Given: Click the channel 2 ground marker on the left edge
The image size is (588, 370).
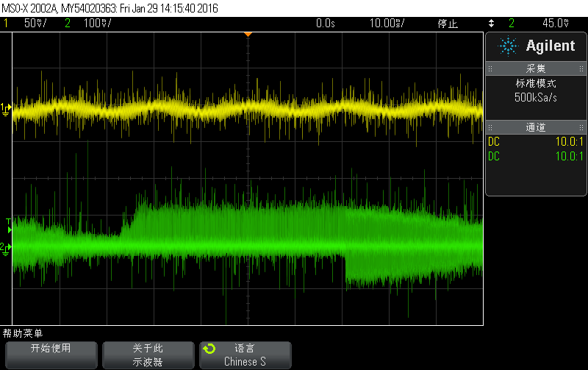Looking at the screenshot, I should 6,249.
